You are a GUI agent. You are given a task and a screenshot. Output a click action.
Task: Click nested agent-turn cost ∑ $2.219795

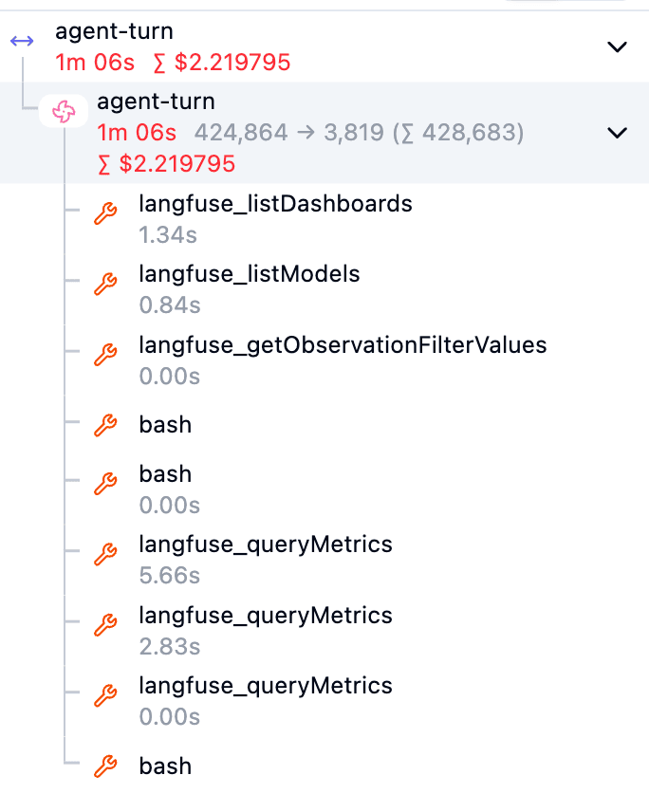tap(166, 164)
